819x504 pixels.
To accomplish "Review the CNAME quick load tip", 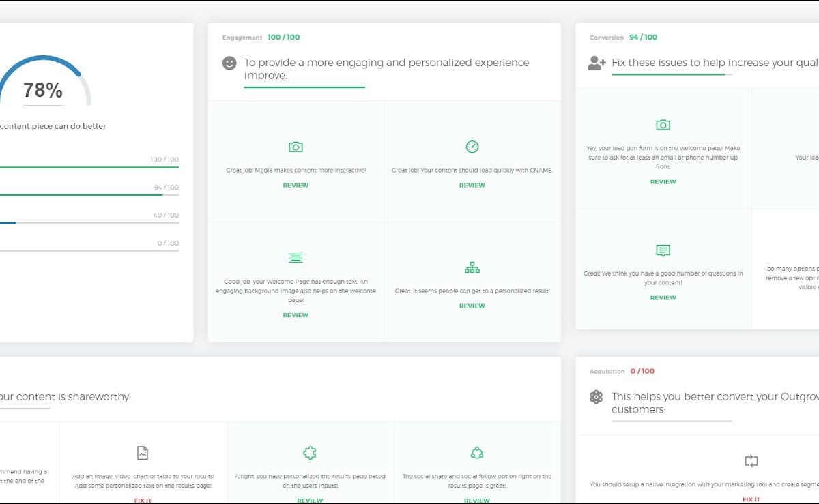I will pyautogui.click(x=472, y=186).
